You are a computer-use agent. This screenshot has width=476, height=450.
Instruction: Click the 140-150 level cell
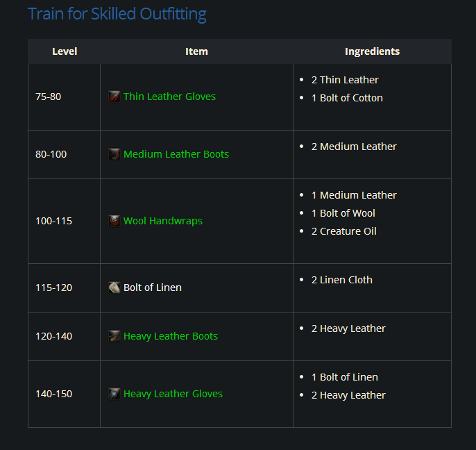coord(53,394)
